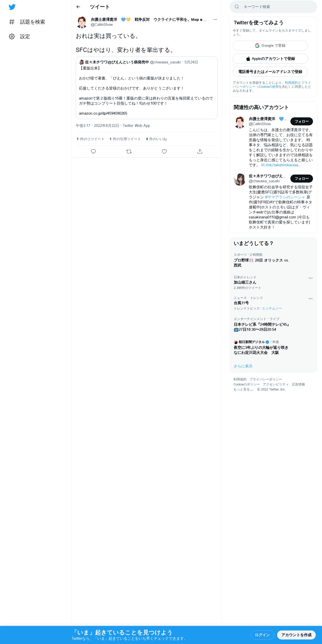Open the amazon.co.jp/dp/4594090265 link
322x644 pixels.
point(103,113)
